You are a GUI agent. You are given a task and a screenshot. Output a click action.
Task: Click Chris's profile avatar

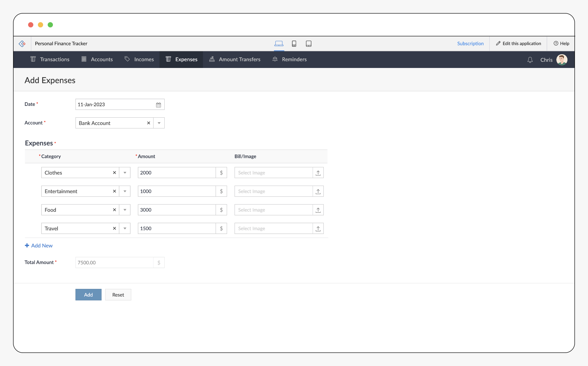(x=562, y=60)
